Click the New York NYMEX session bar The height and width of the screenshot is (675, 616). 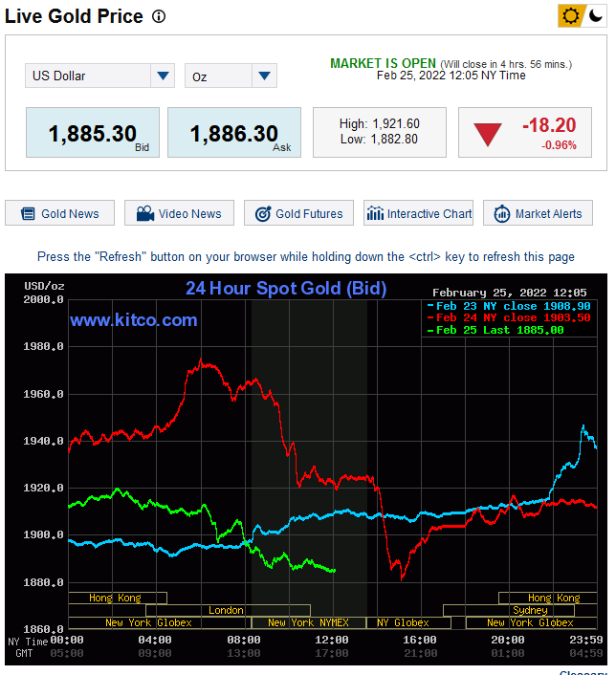pyautogui.click(x=308, y=623)
